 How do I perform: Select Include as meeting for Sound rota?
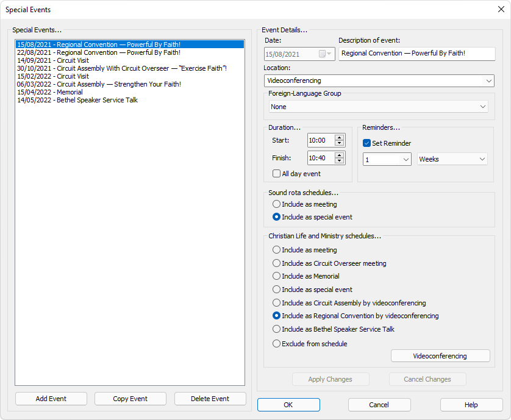click(x=277, y=204)
